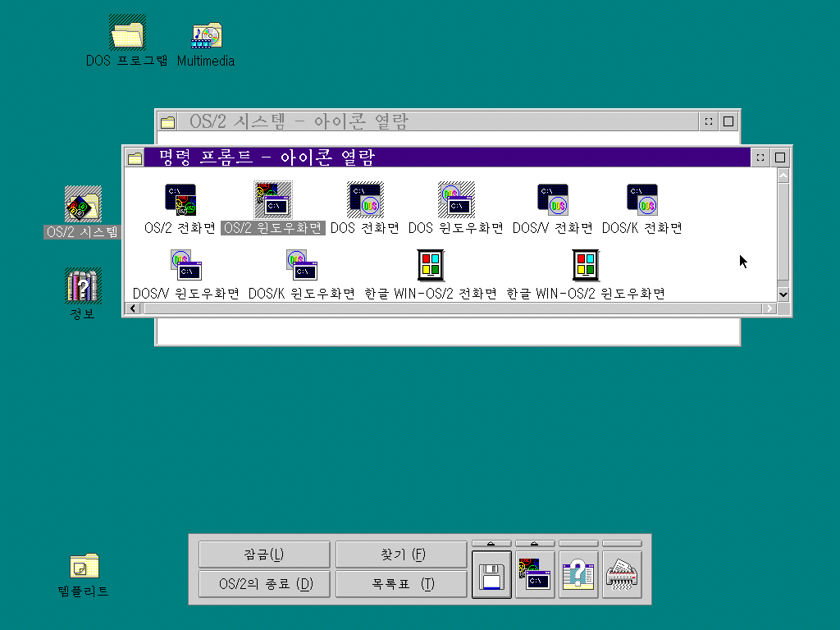Click the OS/2의 종료 (D) button

(x=264, y=584)
